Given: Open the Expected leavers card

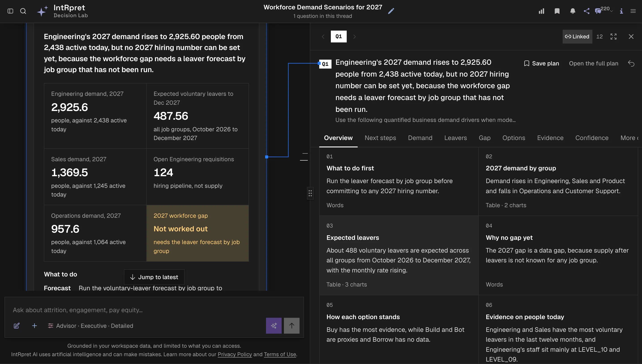Looking at the screenshot, I should click(x=399, y=255).
